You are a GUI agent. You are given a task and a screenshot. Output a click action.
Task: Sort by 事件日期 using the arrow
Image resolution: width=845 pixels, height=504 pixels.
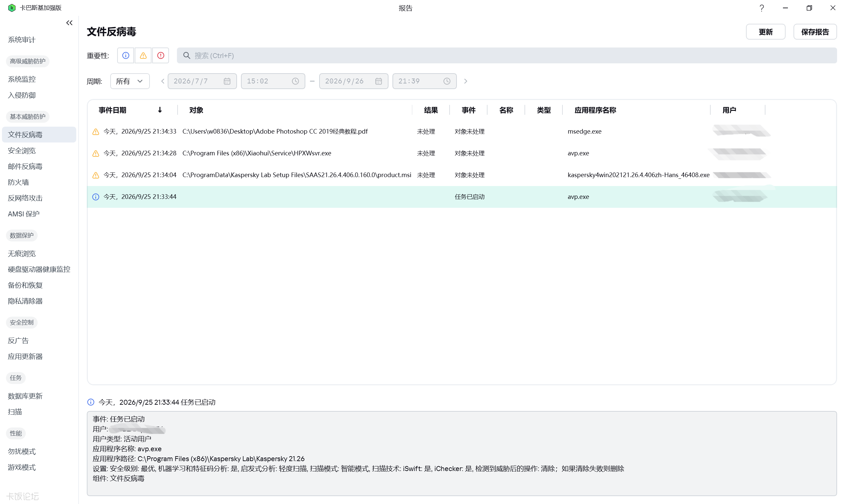pos(160,110)
